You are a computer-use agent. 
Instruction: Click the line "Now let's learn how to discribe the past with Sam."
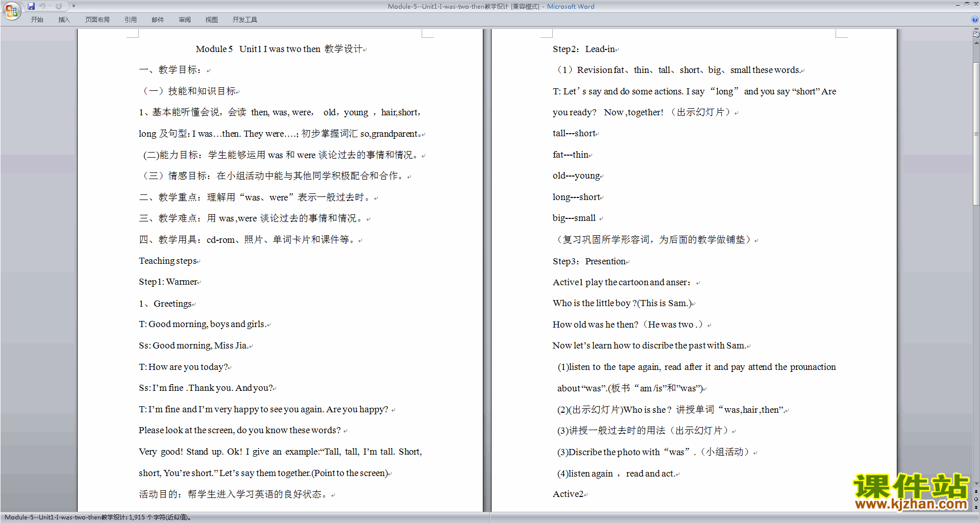(x=649, y=345)
